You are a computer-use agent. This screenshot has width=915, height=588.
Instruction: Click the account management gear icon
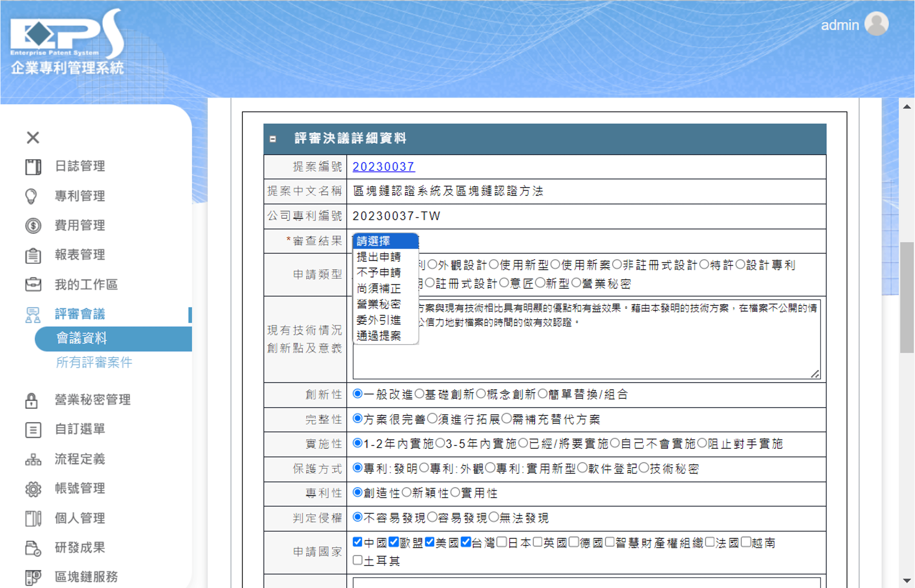(x=33, y=489)
